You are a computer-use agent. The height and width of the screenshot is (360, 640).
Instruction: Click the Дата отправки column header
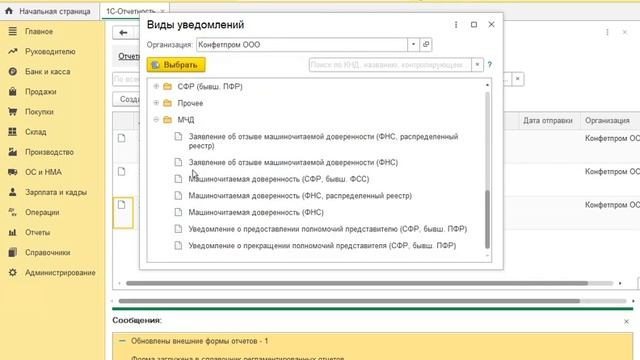(x=548, y=120)
